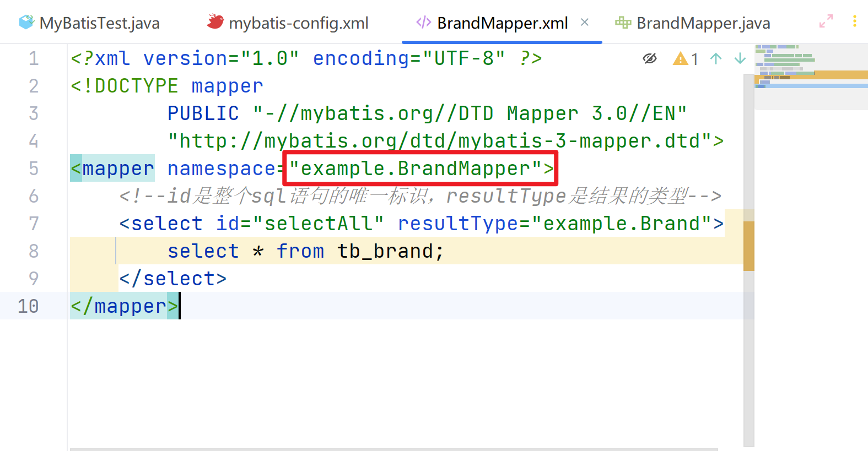Click the yellow warning triangle indicator
868x451 pixels.
tap(680, 58)
